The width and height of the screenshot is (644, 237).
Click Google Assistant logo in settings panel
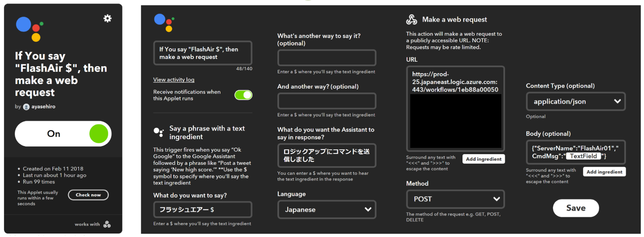164,23
